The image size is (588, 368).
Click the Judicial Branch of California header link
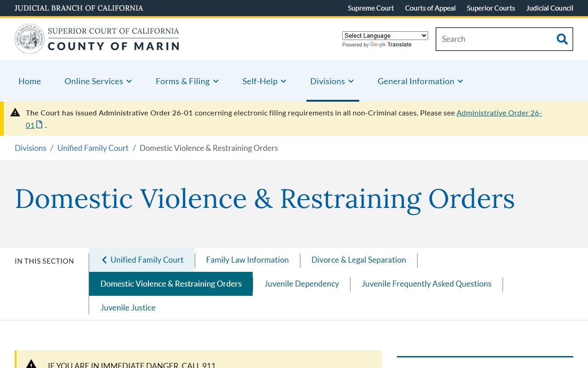click(79, 8)
